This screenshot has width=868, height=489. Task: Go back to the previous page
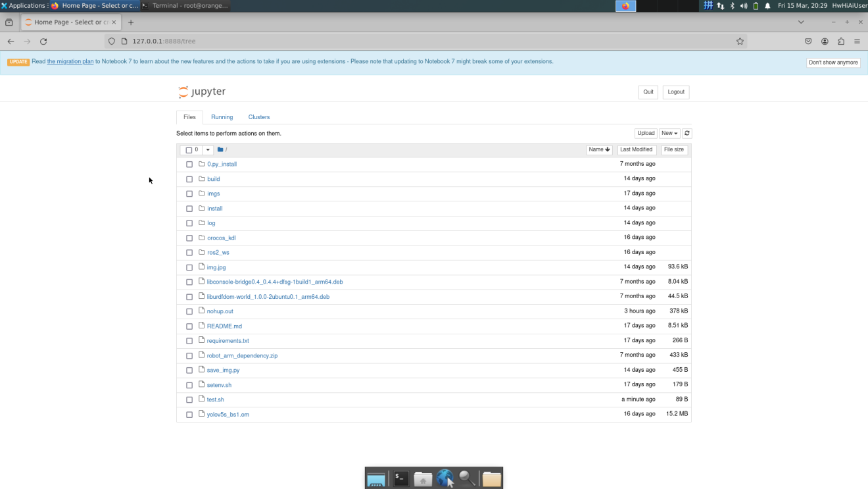(11, 41)
